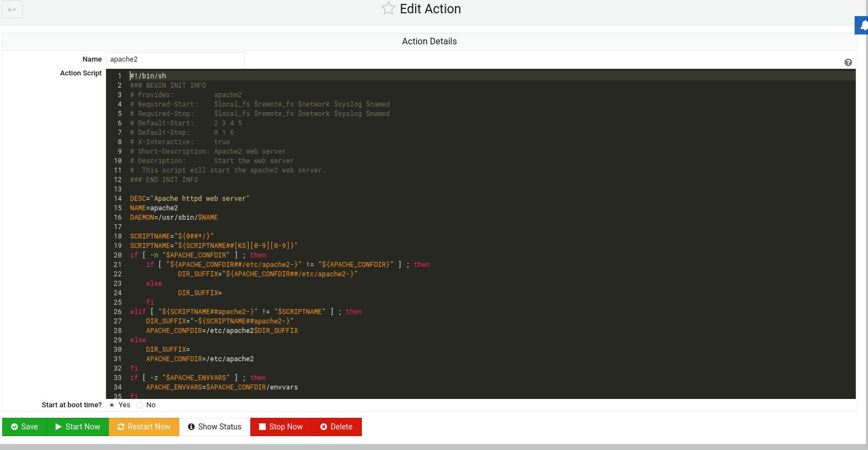Restart the apache2 action now

144,427
